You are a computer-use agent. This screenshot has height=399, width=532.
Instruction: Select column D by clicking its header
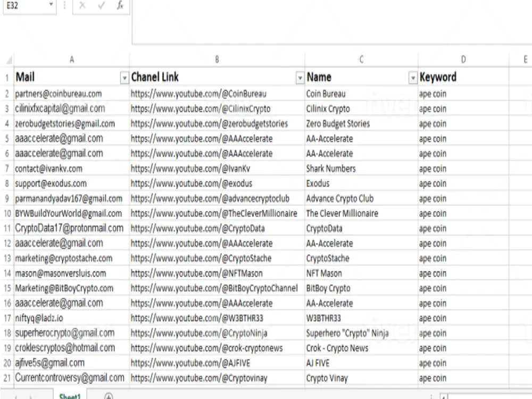pyautogui.click(x=463, y=60)
